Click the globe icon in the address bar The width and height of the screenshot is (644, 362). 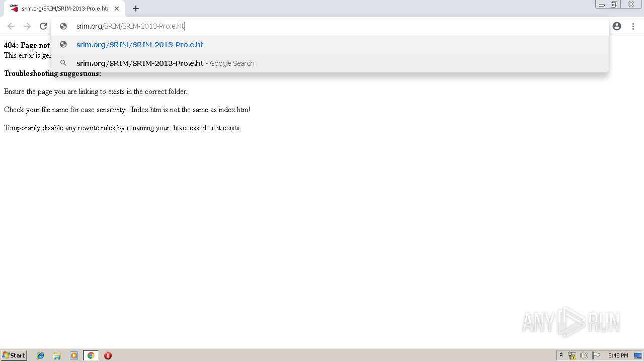tap(63, 26)
